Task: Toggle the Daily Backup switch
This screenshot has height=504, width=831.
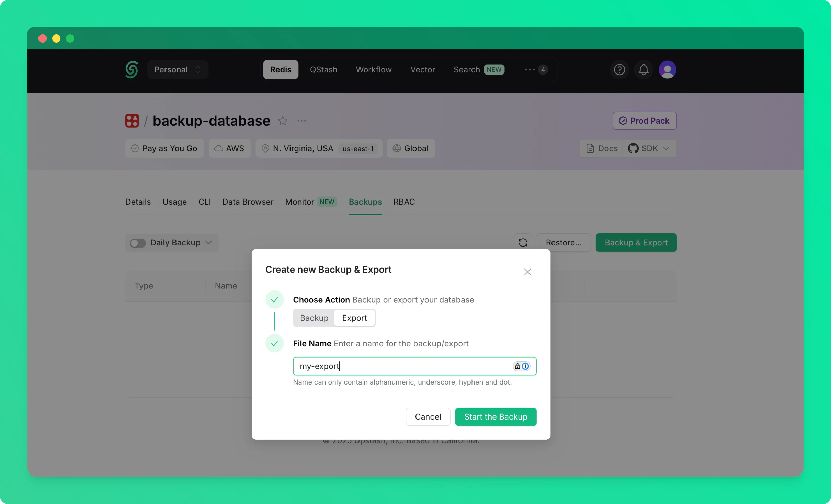Action: (x=138, y=243)
